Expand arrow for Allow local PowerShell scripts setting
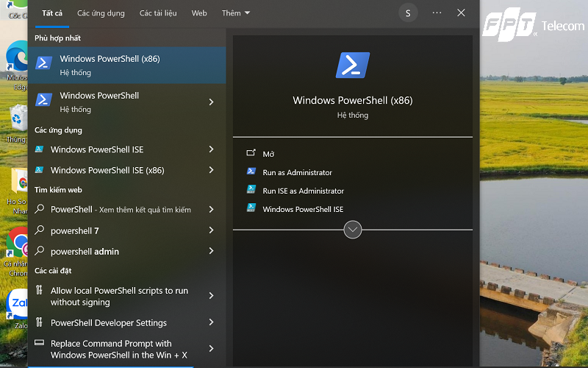The width and height of the screenshot is (588, 368). point(211,296)
